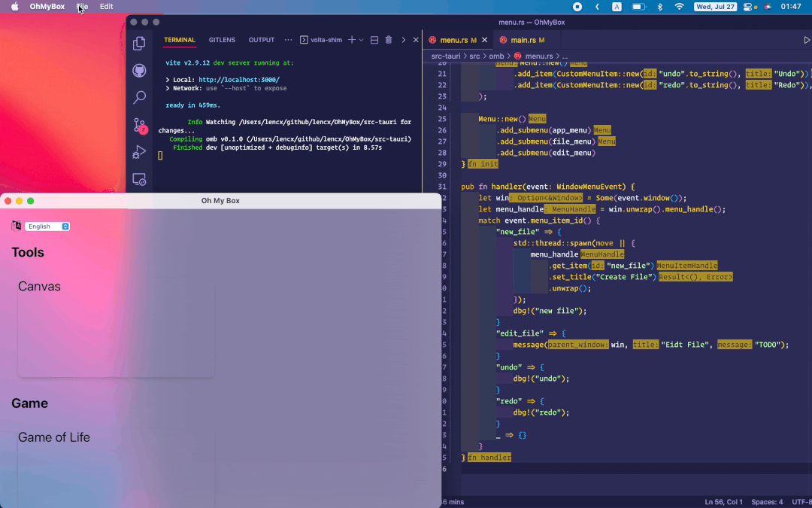Open the File menu in menu bar
The height and width of the screenshot is (508, 812).
click(x=82, y=7)
